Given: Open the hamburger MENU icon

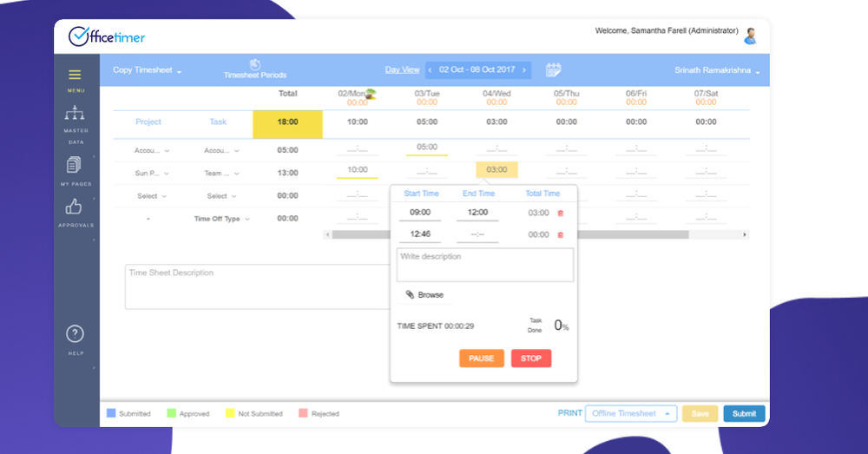Looking at the screenshot, I should [75, 75].
